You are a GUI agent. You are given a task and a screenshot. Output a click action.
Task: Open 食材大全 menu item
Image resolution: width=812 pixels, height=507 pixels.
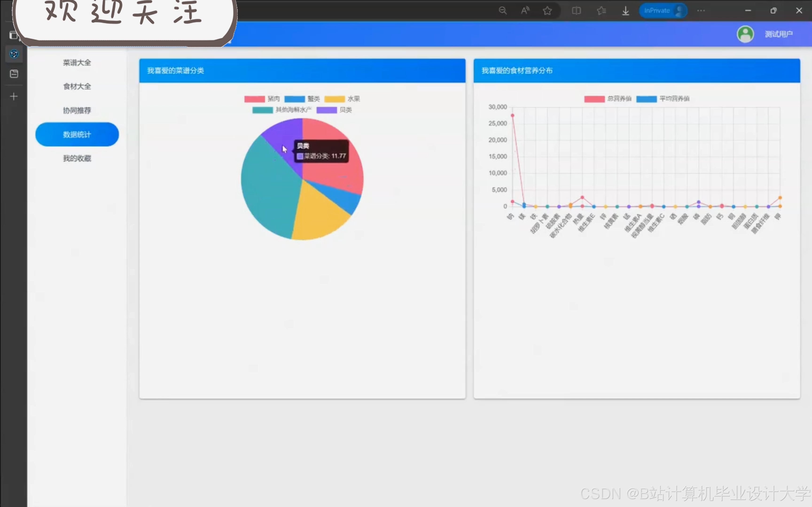(77, 87)
